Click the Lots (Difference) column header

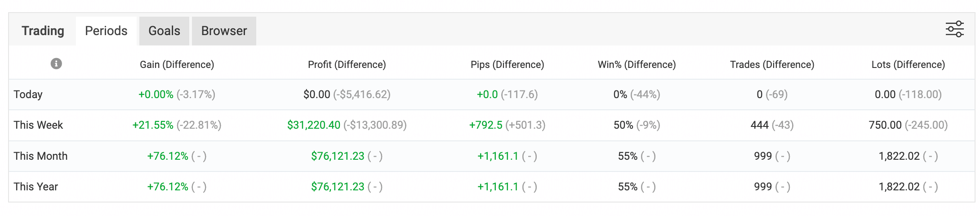(908, 65)
